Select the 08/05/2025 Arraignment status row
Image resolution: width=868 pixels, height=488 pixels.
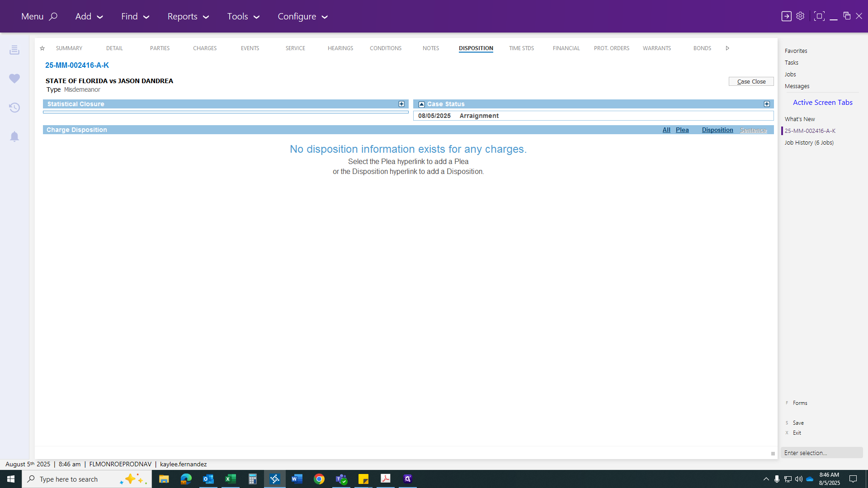point(593,116)
